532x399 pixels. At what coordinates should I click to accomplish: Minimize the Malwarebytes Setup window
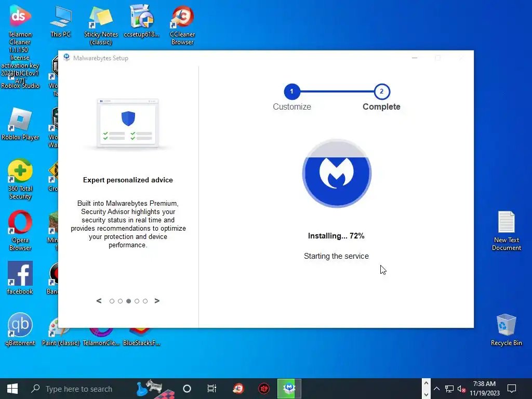(x=415, y=58)
